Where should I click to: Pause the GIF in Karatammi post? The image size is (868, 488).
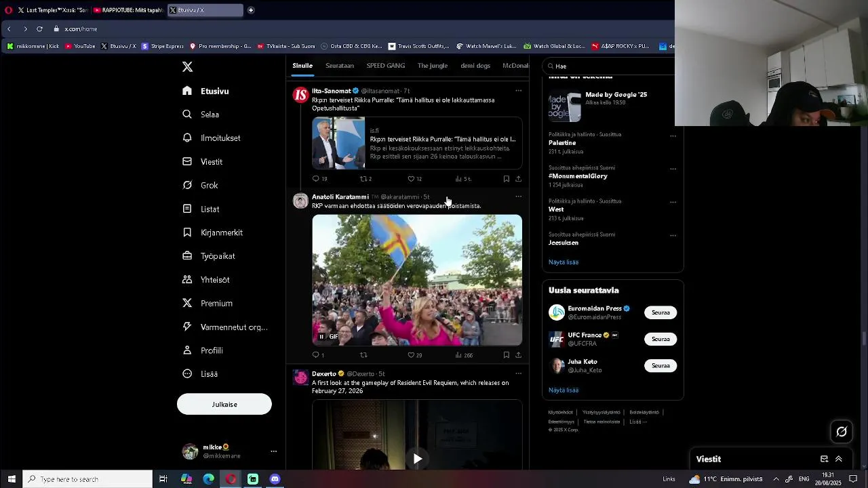[x=321, y=337]
